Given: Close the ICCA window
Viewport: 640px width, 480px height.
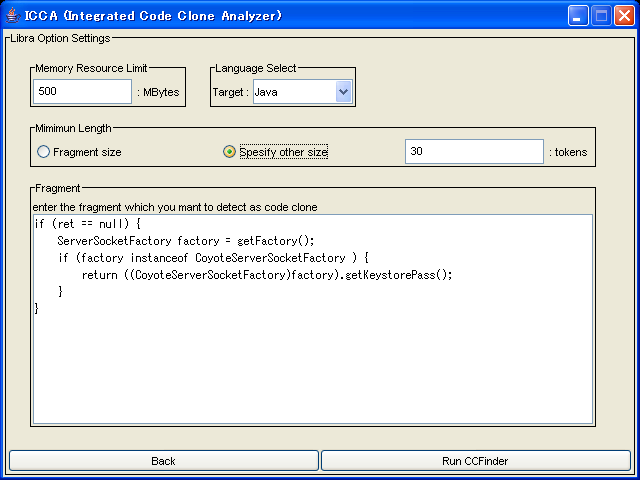Looking at the screenshot, I should click(x=624, y=15).
